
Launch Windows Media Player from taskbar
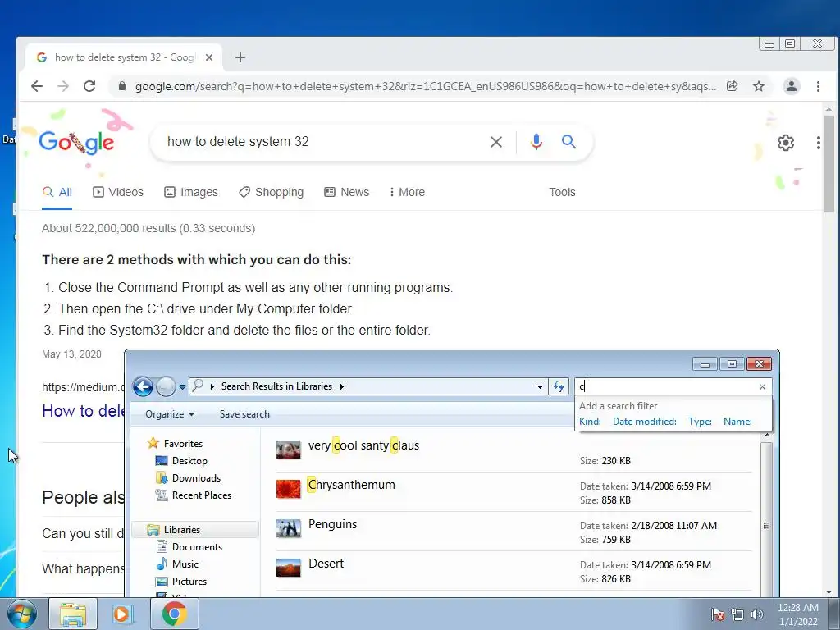(123, 614)
